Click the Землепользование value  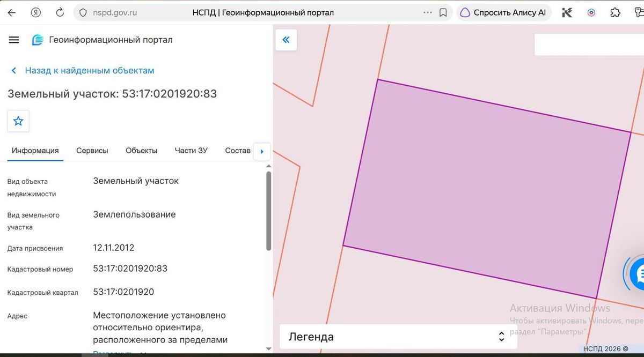[x=134, y=214]
